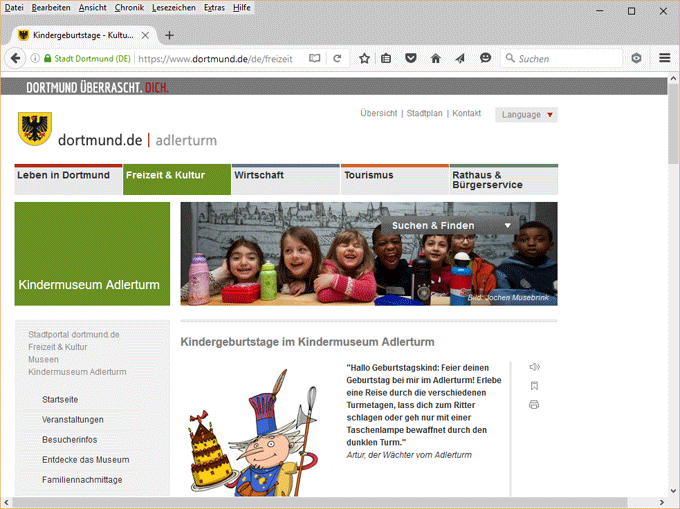Open Veranstaltungen in sidebar
This screenshot has height=509, width=680.
tap(72, 420)
